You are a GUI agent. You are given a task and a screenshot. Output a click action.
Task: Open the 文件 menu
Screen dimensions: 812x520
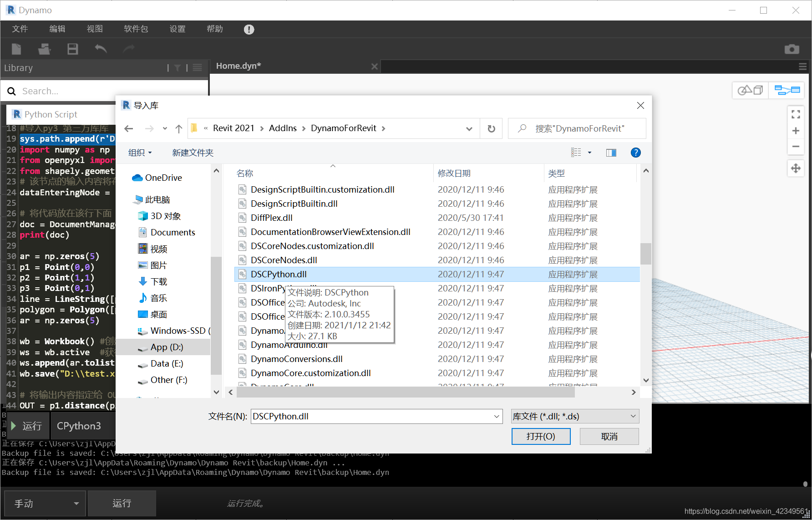point(20,29)
